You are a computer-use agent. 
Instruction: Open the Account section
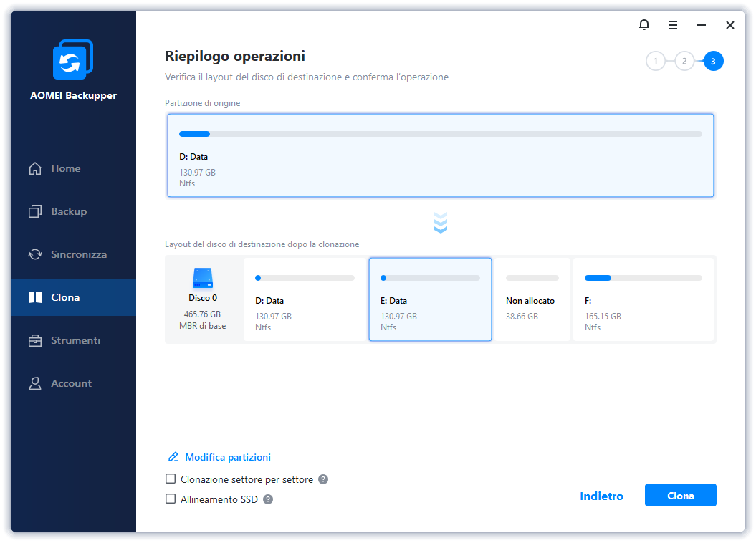coord(73,383)
